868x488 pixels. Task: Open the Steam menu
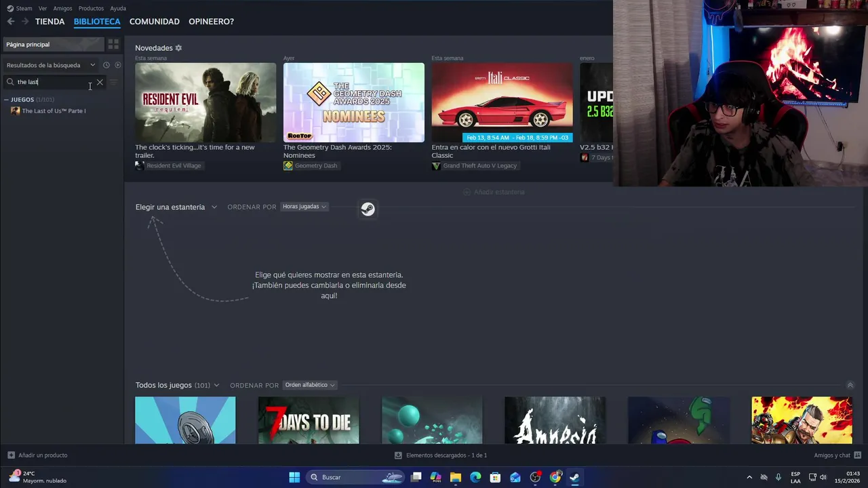coord(20,8)
